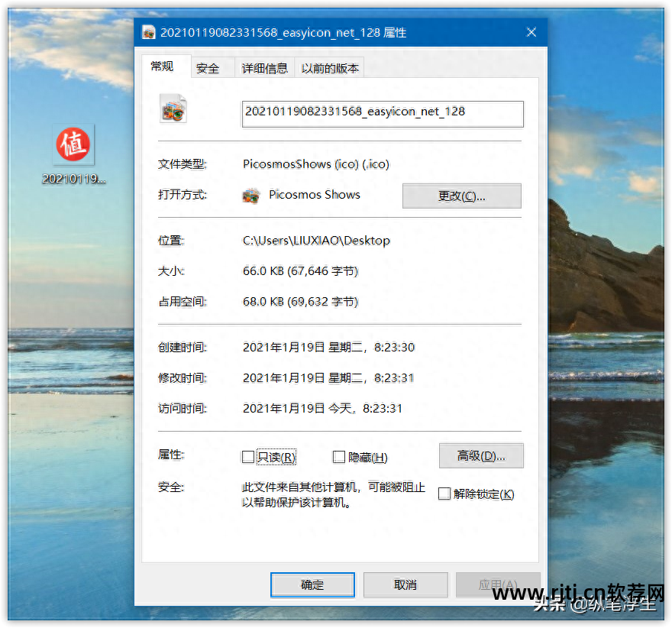Screen dimensions: 672x628
Task: Switch to 以前的版本 tab
Action: [x=330, y=68]
